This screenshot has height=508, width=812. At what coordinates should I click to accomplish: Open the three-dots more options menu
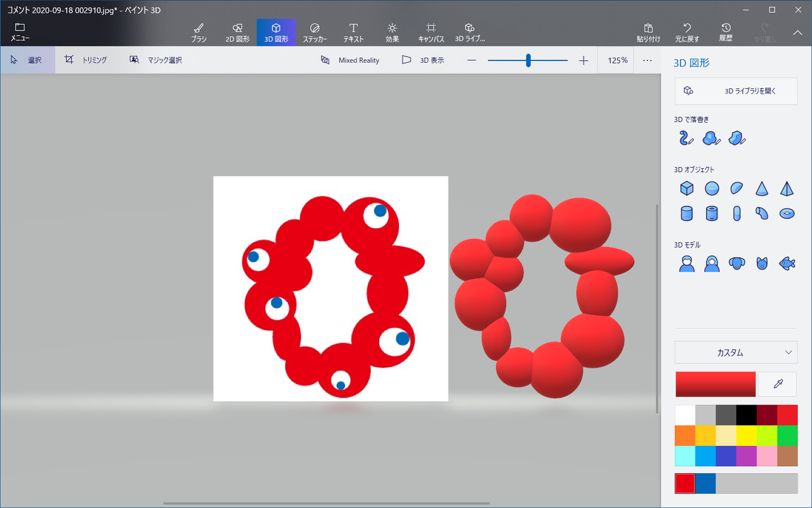coord(647,60)
